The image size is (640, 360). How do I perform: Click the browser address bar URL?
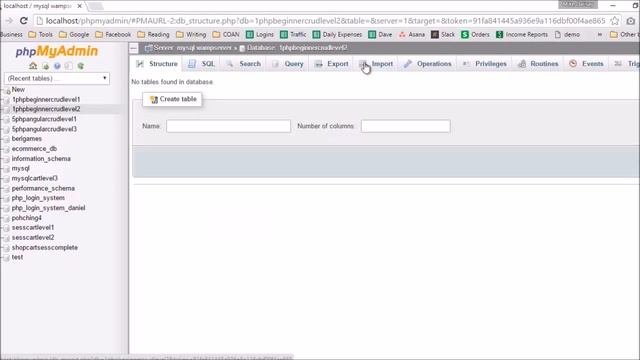point(325,21)
